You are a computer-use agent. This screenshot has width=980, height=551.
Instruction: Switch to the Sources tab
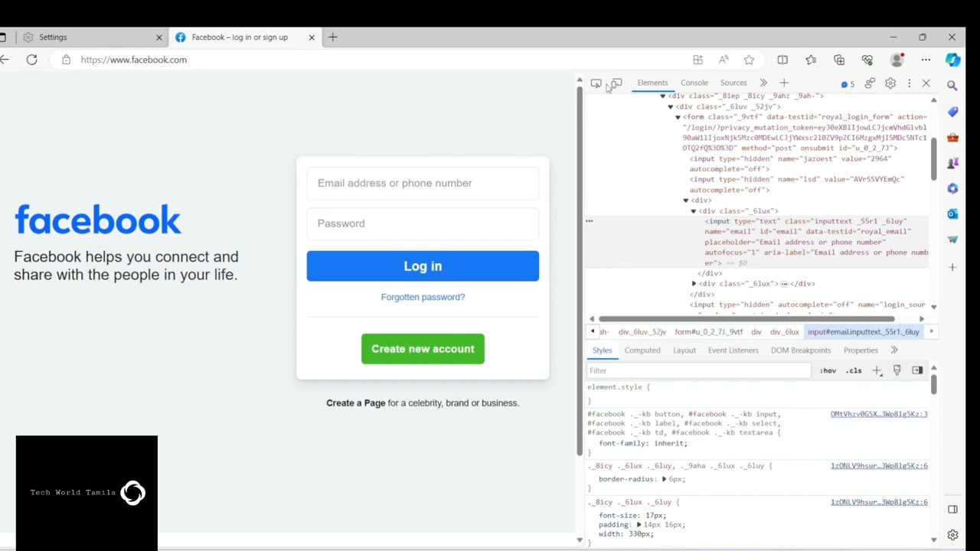[x=733, y=83]
